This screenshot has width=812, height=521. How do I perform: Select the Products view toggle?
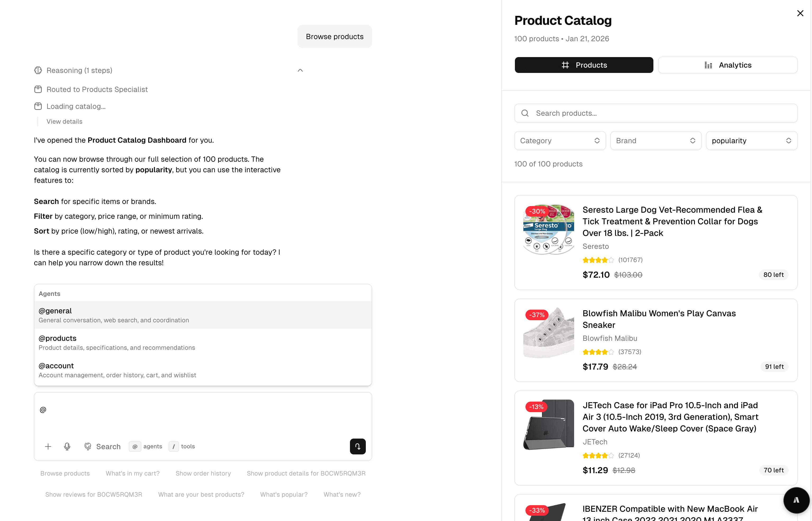(584, 65)
